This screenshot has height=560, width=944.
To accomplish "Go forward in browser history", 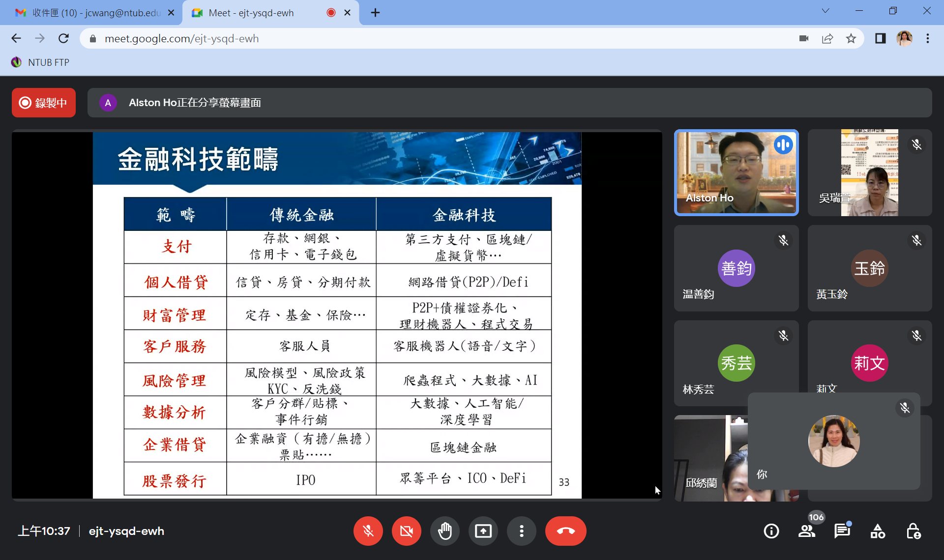I will 40,38.
